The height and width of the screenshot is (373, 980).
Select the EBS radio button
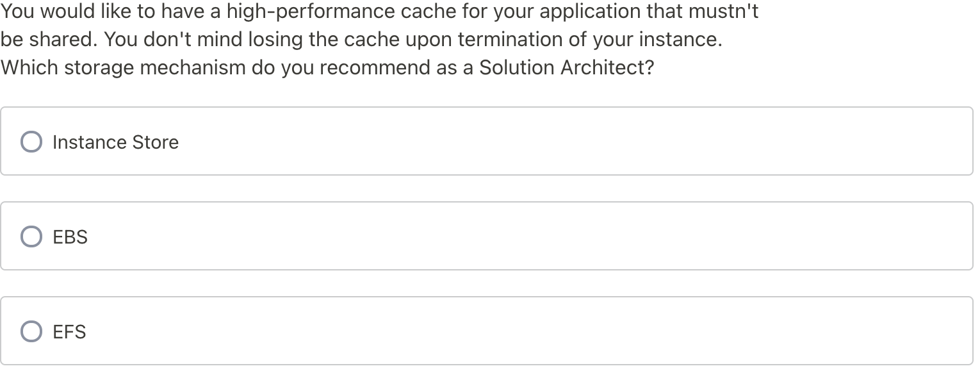pyautogui.click(x=31, y=236)
